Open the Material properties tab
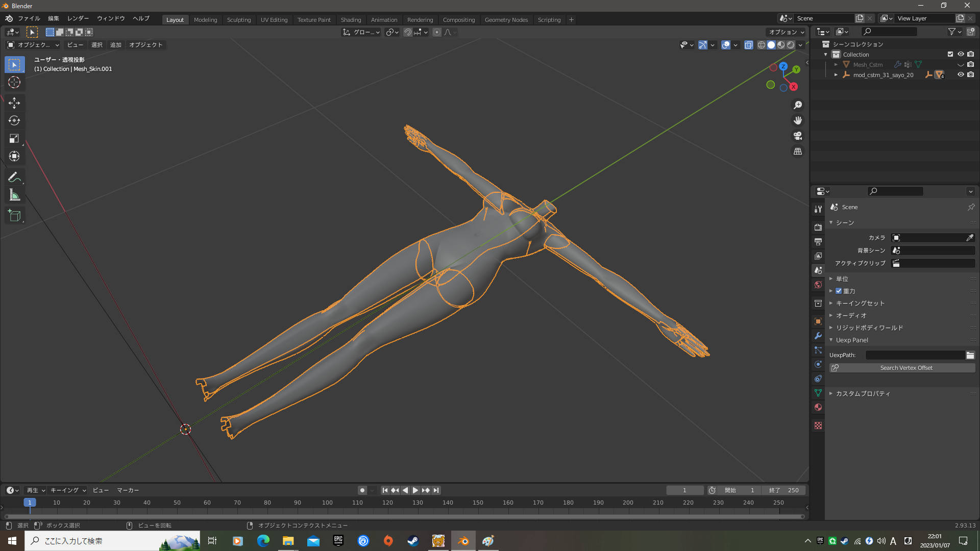This screenshot has height=551, width=980. coord(818,407)
